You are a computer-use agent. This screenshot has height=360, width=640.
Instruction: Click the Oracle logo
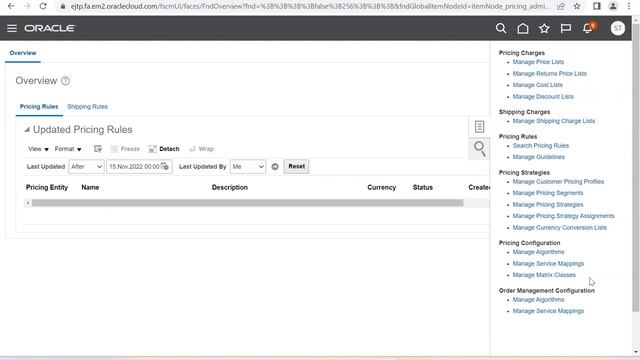click(x=50, y=28)
